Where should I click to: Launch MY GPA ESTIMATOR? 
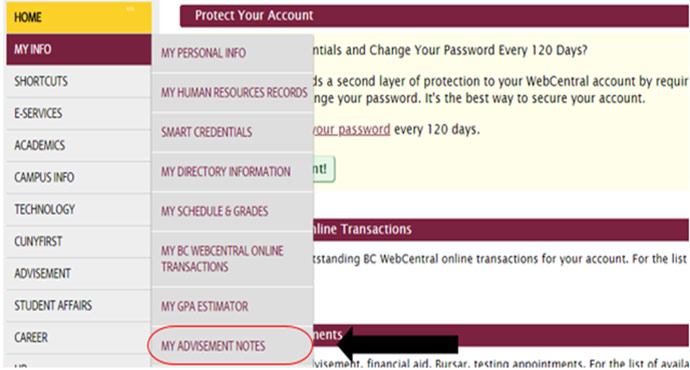pos(232,306)
